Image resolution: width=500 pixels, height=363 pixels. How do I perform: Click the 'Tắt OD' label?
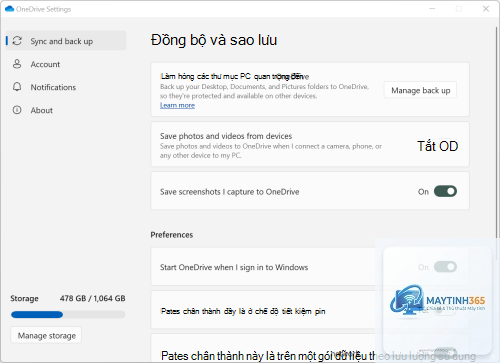(438, 146)
